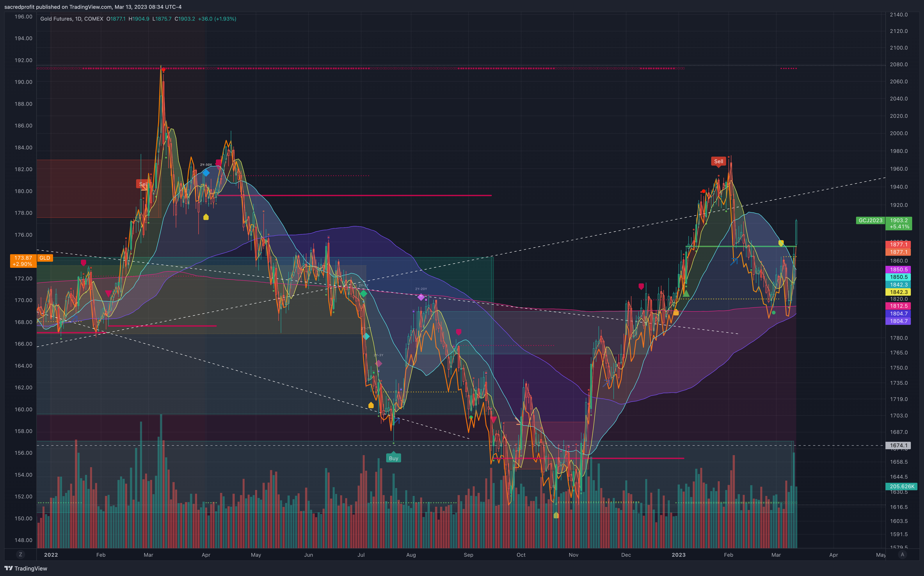Click the 2022 year label on time axis
This screenshot has width=924, height=576.
pos(51,555)
